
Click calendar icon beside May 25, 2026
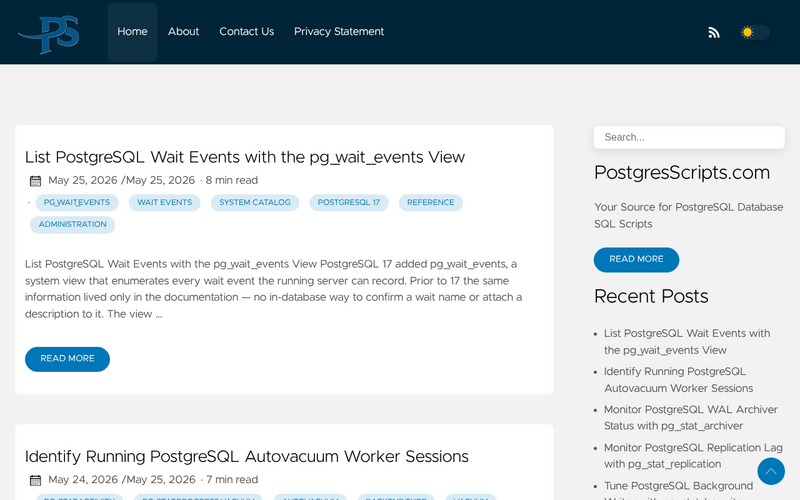(35, 181)
